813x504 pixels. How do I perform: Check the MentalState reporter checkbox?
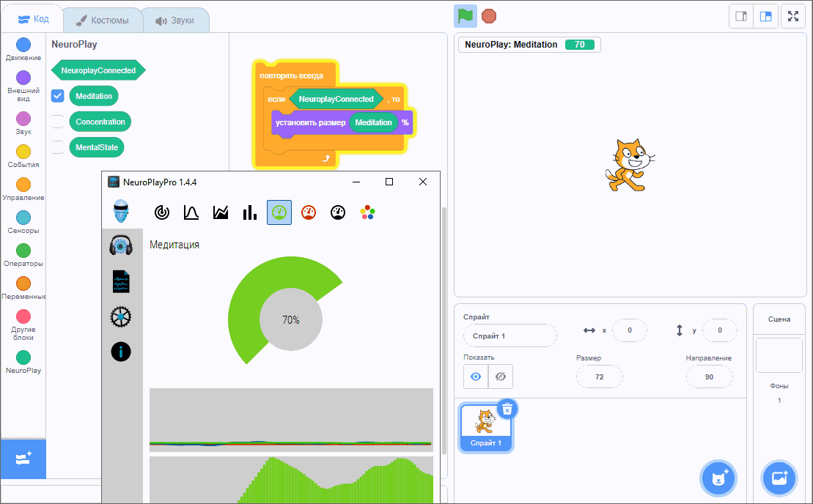coord(58,147)
